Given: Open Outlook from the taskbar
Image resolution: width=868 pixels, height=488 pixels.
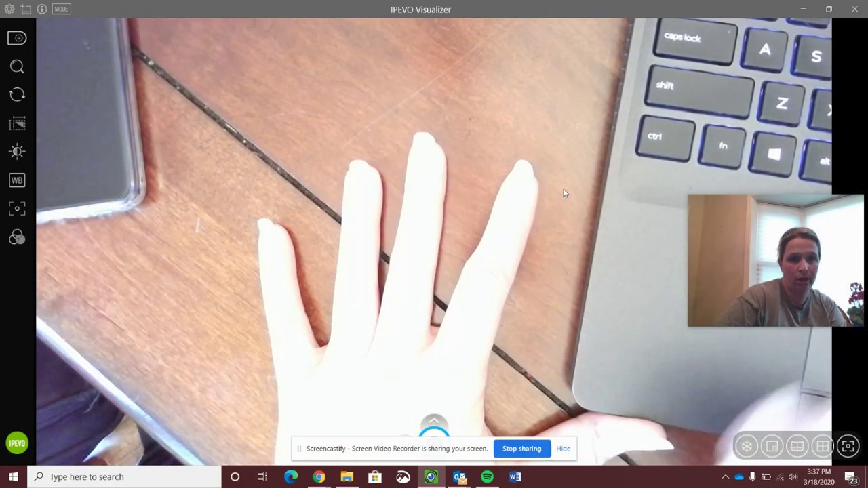Looking at the screenshot, I should click(x=459, y=476).
